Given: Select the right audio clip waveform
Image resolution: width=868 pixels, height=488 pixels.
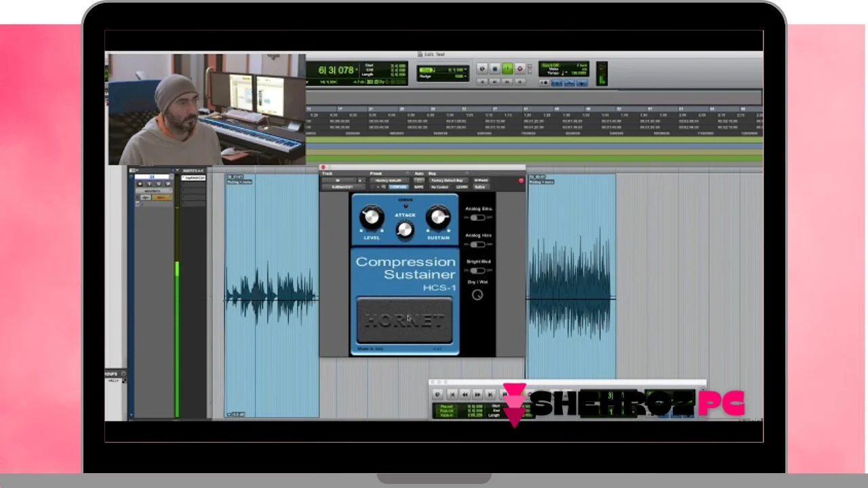Looking at the screenshot, I should (572, 278).
